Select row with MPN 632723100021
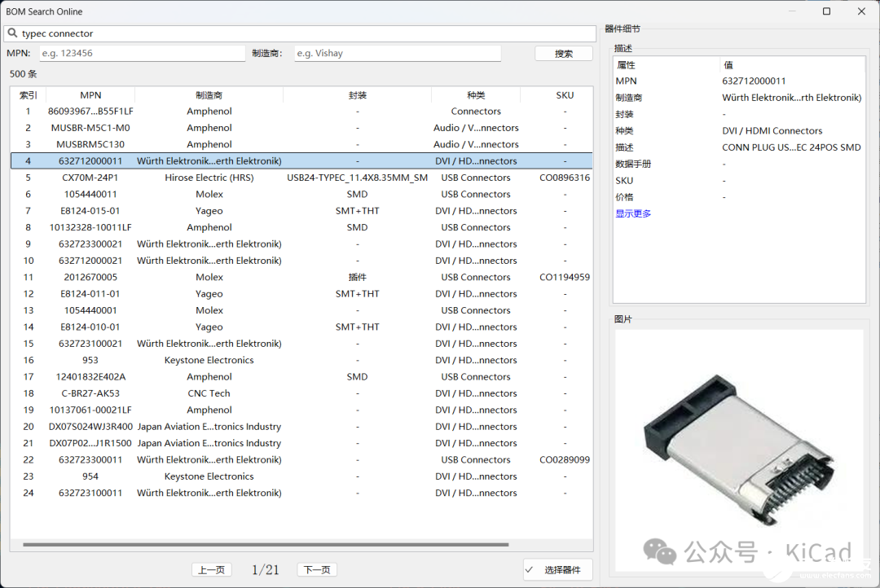Image resolution: width=880 pixels, height=588 pixels. (x=301, y=344)
